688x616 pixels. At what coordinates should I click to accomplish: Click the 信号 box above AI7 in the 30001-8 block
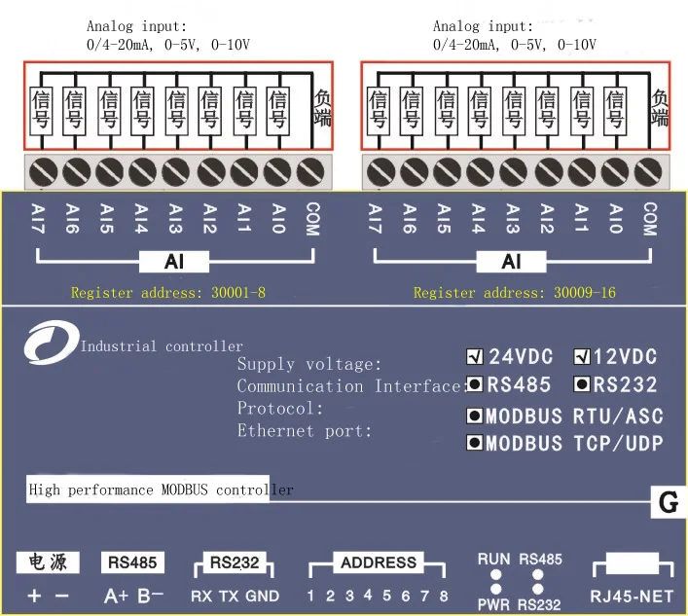41,112
